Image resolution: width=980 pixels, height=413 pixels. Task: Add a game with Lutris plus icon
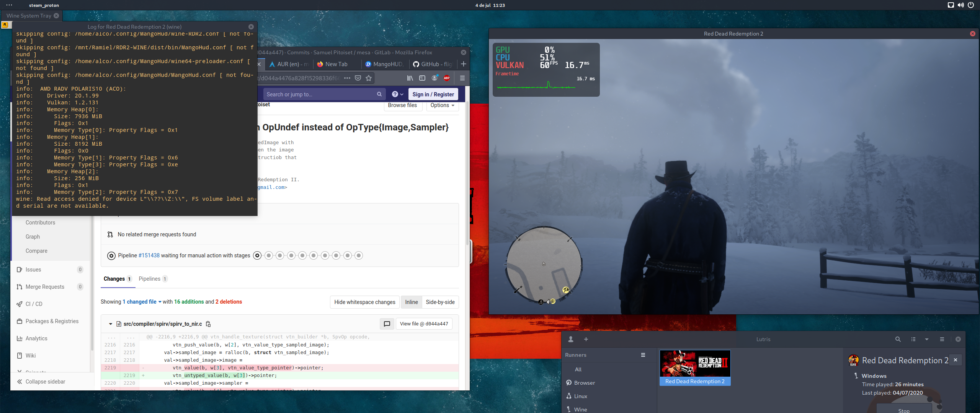coord(586,339)
